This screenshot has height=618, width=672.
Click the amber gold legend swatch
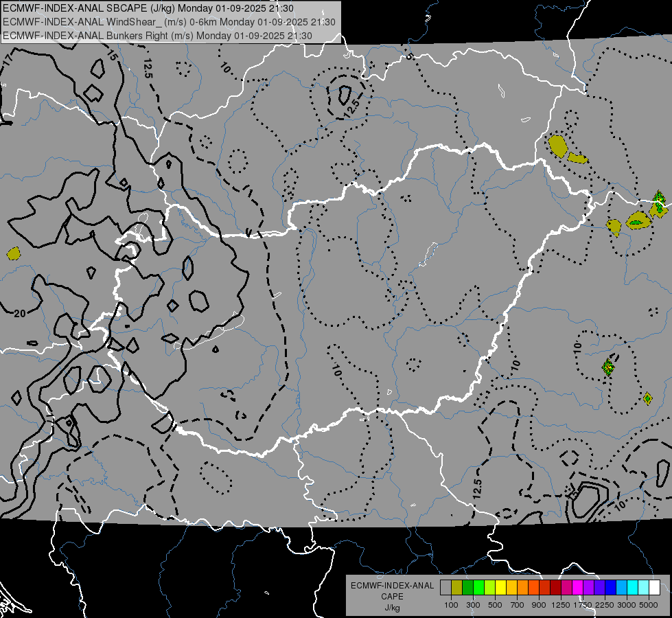click(x=511, y=587)
